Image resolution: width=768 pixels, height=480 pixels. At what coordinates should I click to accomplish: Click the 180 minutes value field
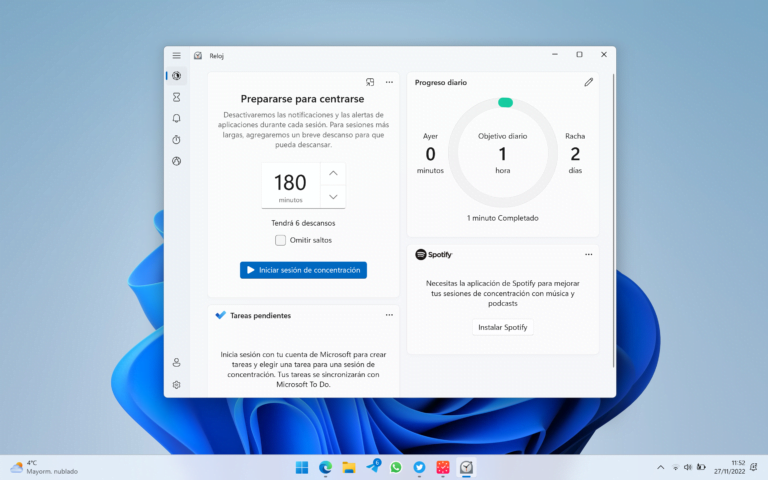(x=290, y=186)
